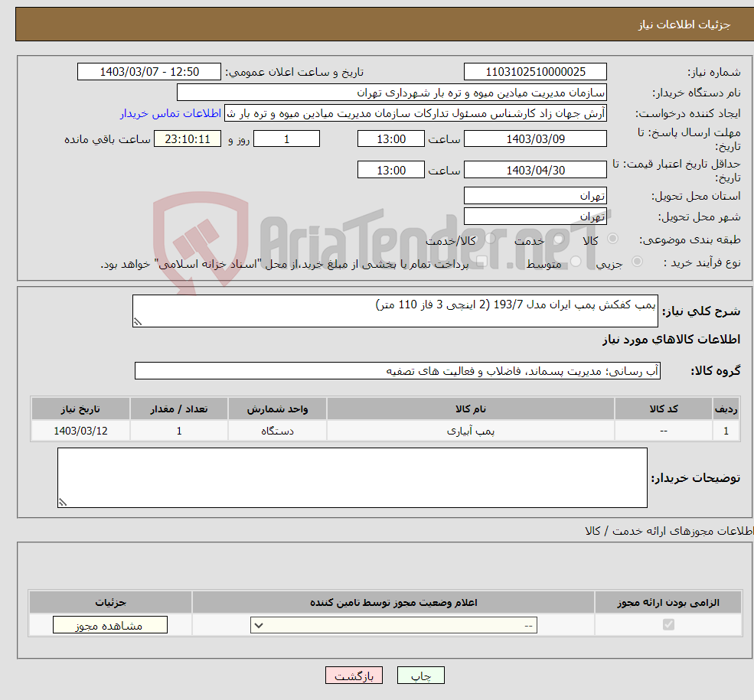
Task: Click the response deadline date 1403/03/09
Action: tap(535, 139)
